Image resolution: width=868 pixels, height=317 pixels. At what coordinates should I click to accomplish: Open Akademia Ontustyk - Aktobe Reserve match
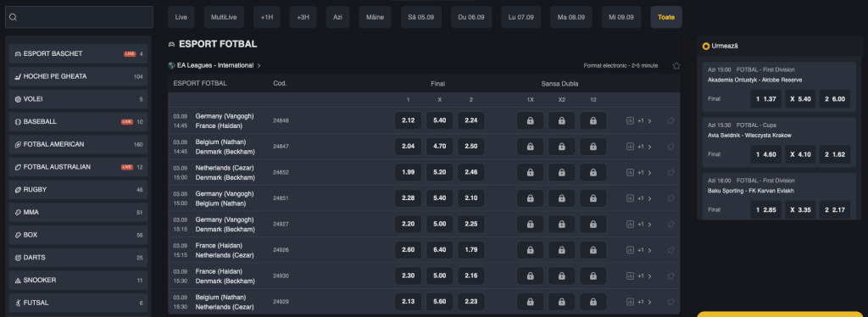754,80
